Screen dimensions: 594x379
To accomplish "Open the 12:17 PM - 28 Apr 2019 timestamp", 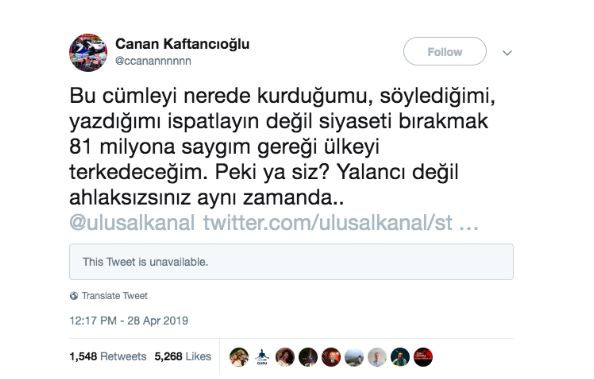I will 129,321.
